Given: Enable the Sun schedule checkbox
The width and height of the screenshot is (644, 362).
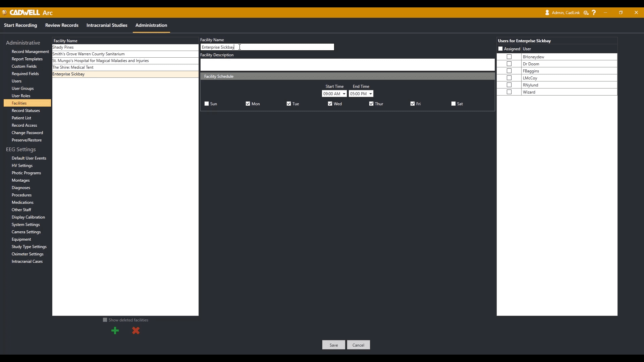Looking at the screenshot, I should 207,104.
